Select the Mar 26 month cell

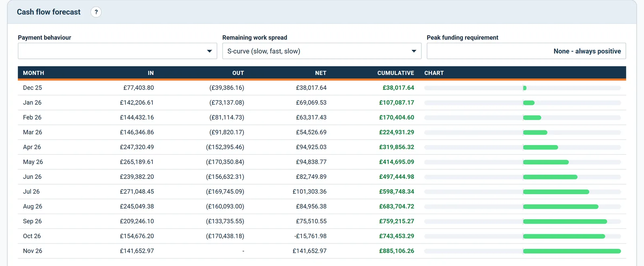pos(33,132)
